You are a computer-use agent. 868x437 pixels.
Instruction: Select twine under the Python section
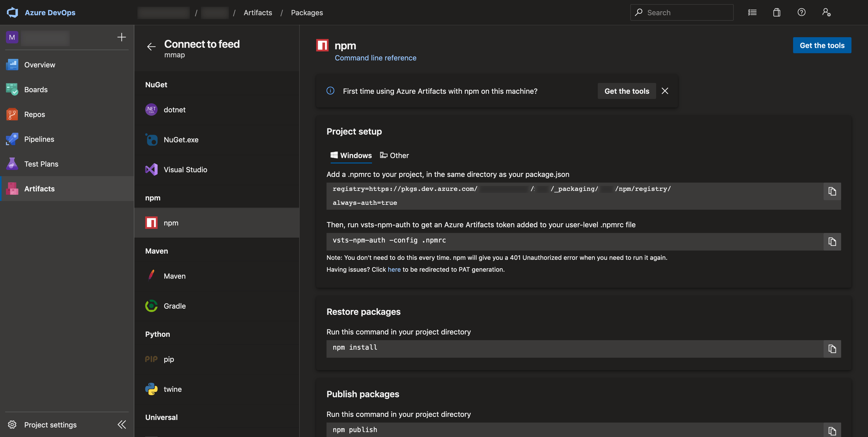[173, 389]
